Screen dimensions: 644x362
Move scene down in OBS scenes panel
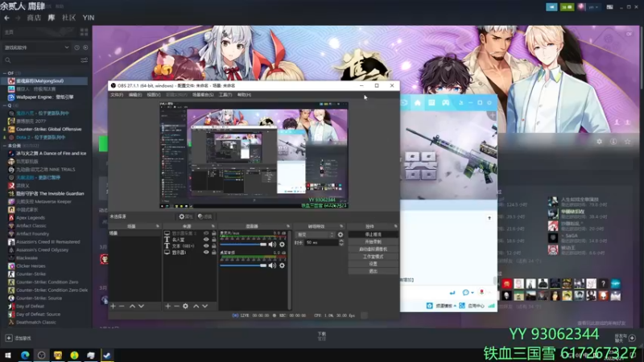142,306
